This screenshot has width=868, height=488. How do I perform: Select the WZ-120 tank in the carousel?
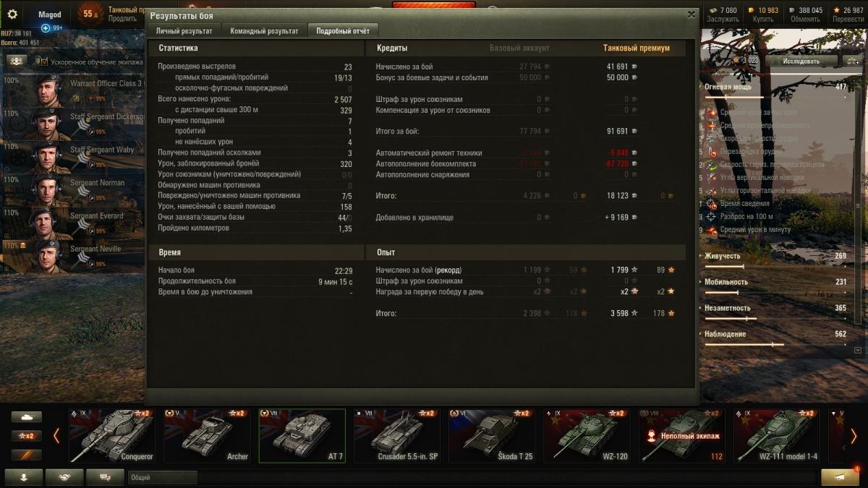[587, 436]
